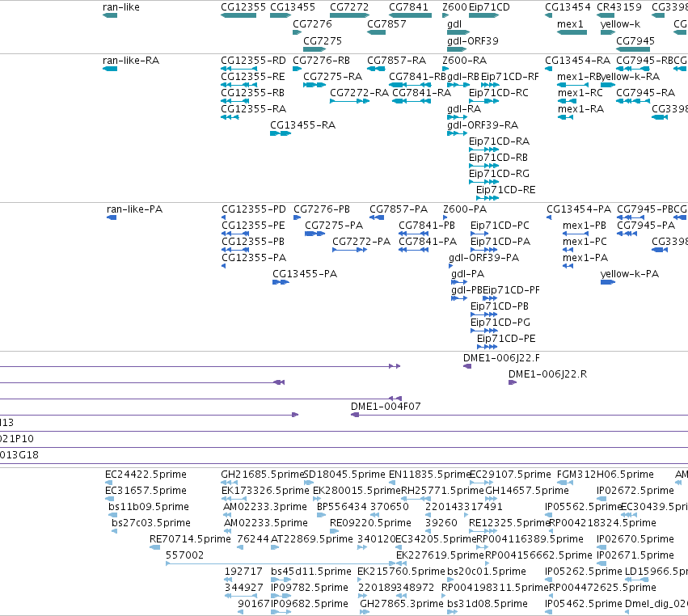Open BAC clone DME1-004F07 label
Image resolution: width=688 pixels, height=616 pixels.
pos(386,407)
